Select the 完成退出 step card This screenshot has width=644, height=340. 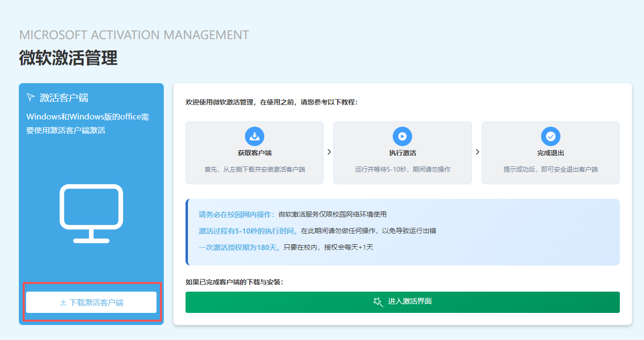[551, 153]
